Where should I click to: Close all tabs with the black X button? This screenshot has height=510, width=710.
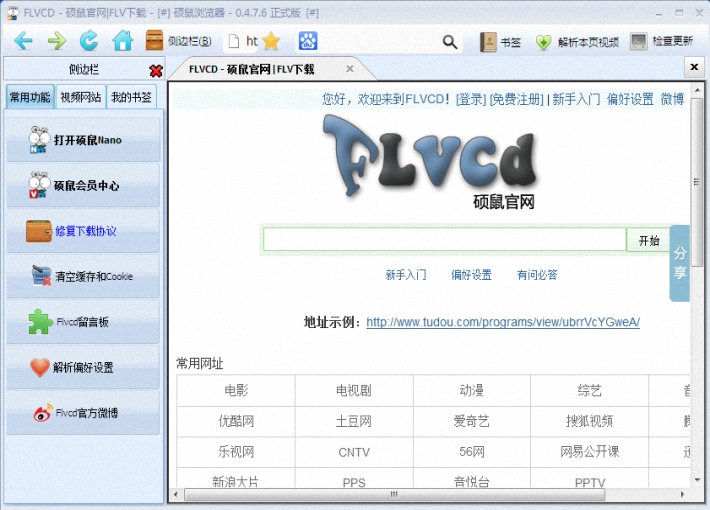tap(694, 67)
